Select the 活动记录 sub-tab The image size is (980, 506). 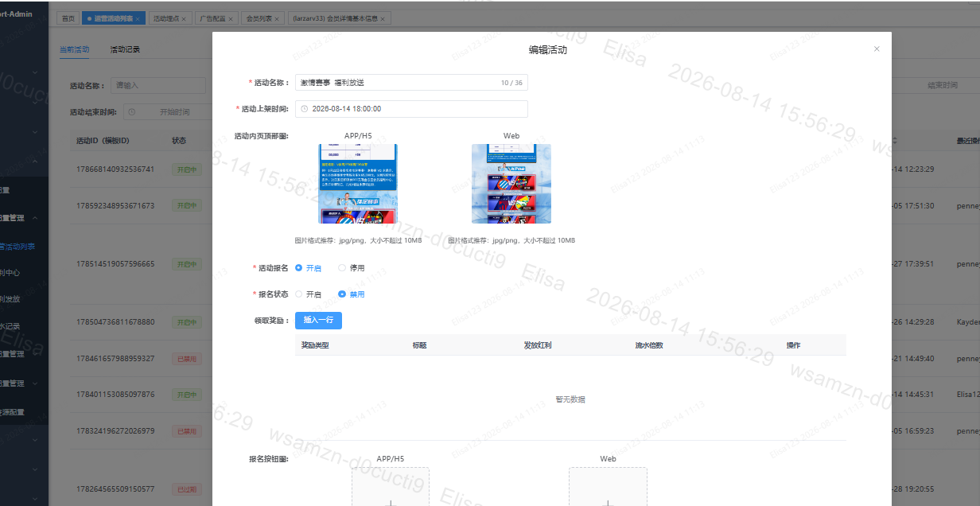pyautogui.click(x=125, y=49)
